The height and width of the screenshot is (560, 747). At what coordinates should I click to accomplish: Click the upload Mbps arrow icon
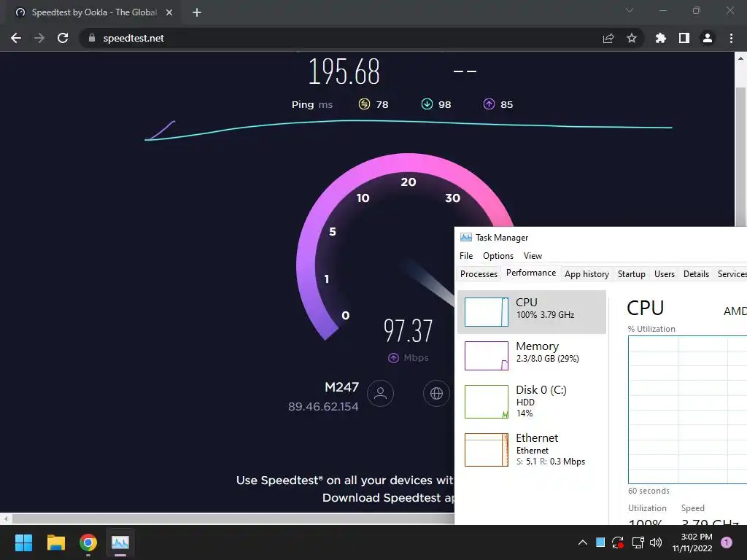393,357
